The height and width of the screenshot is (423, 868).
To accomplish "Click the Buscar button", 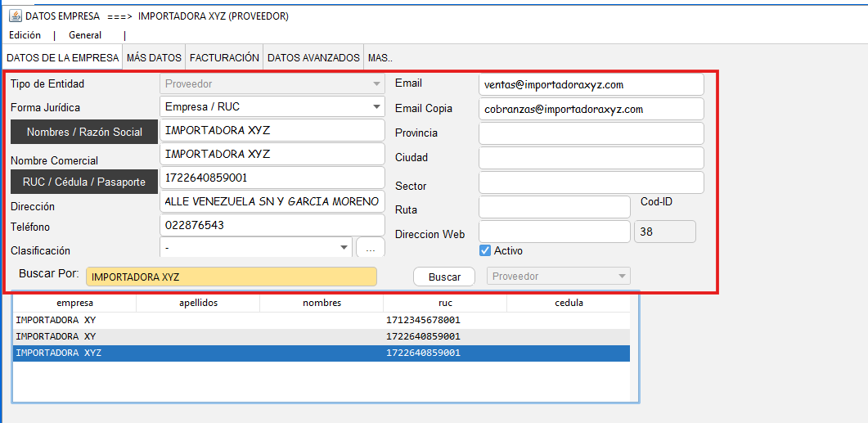I will 444,277.
